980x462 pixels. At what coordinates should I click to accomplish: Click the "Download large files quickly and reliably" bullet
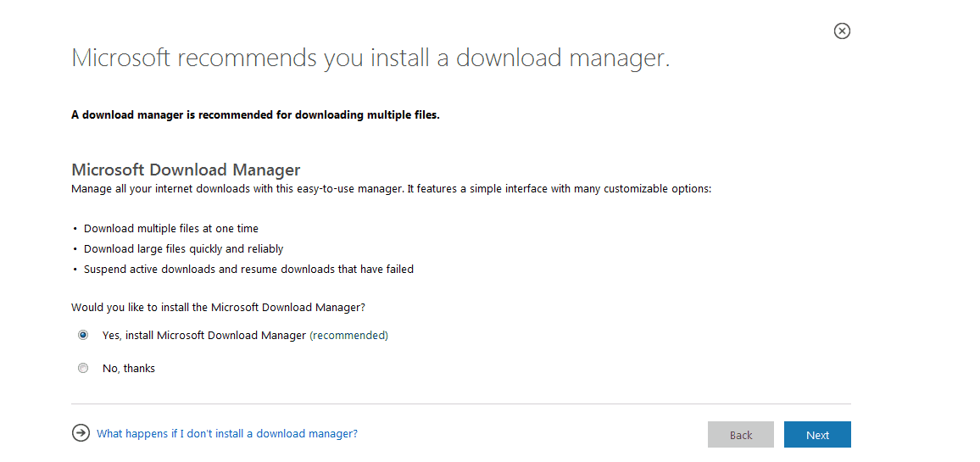[x=184, y=249]
